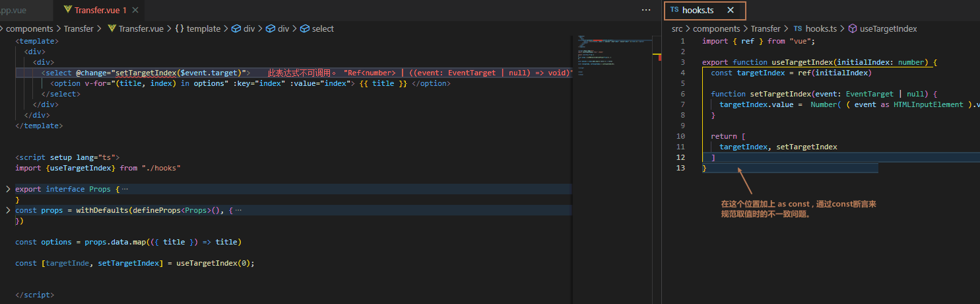Screen dimensions: 980x304
Task: Click 'components' in the hooks.ts breadcrumb
Action: [x=716, y=29]
